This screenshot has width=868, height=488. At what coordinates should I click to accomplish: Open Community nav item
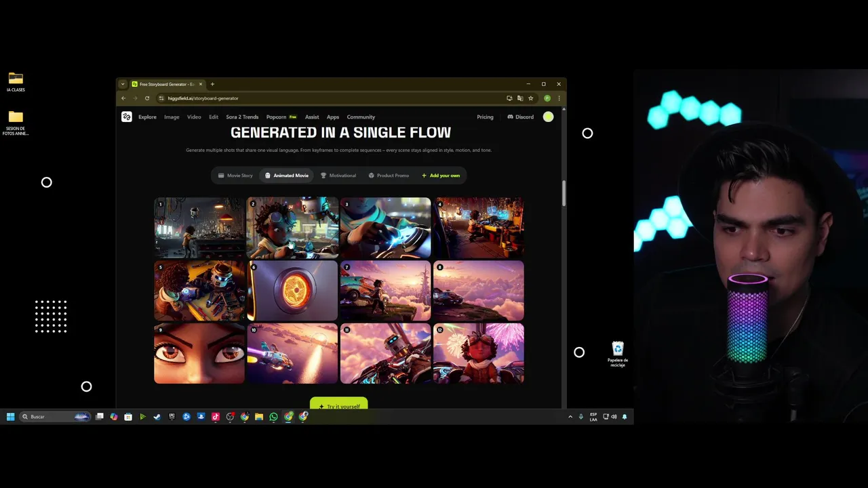361,117
